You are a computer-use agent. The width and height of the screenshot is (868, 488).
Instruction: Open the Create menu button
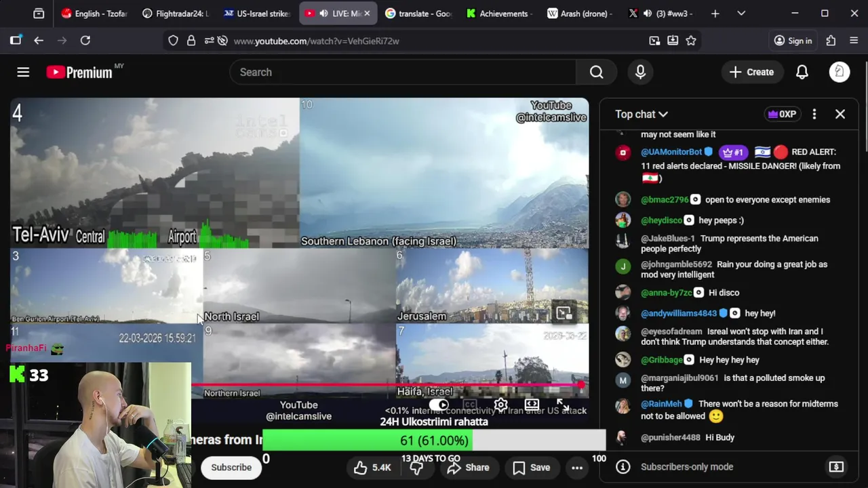pos(751,72)
